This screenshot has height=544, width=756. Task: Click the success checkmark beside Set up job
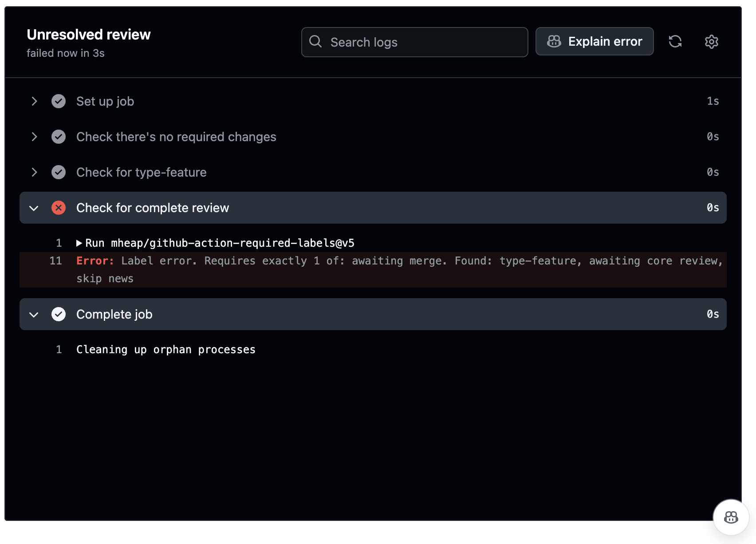tap(59, 101)
